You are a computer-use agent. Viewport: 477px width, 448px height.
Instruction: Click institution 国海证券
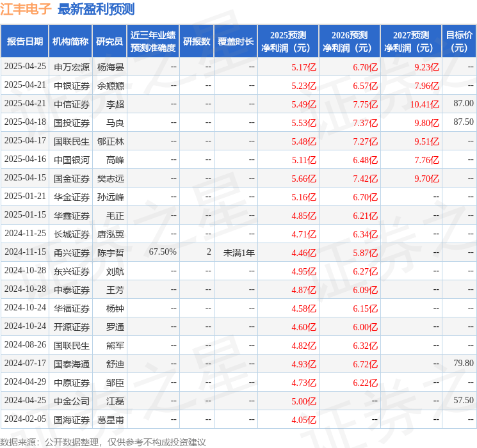(72, 420)
